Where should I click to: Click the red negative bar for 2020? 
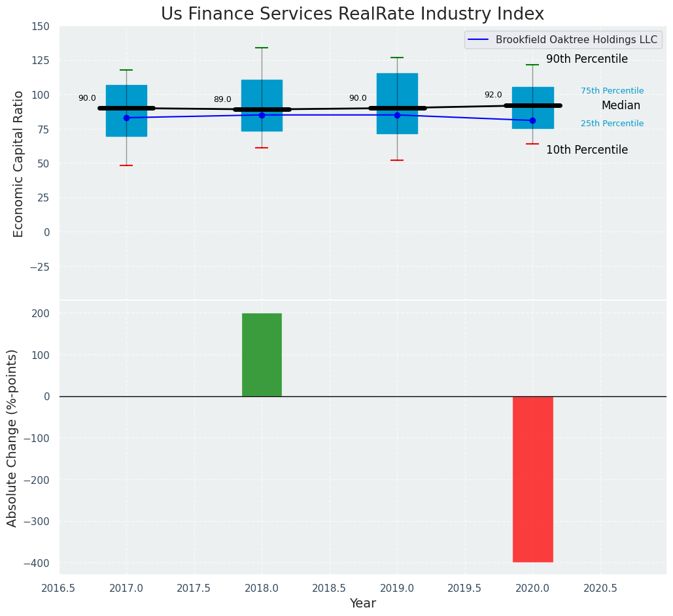point(532,479)
